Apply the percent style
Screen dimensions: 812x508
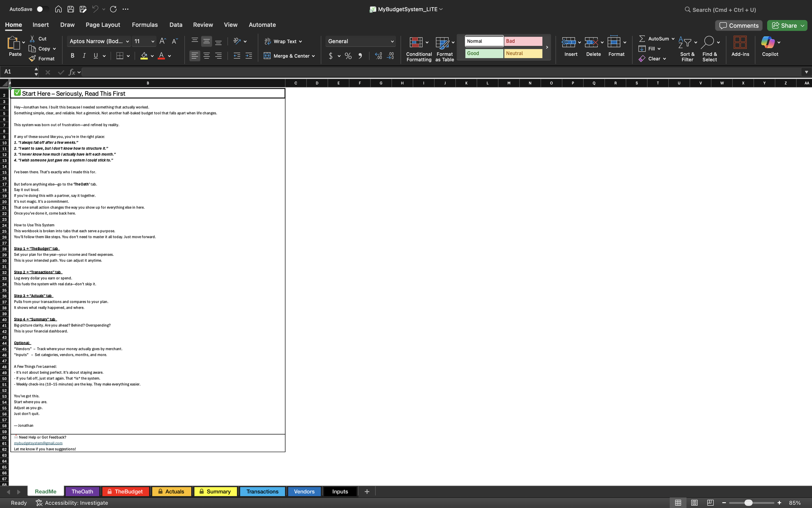coord(348,56)
